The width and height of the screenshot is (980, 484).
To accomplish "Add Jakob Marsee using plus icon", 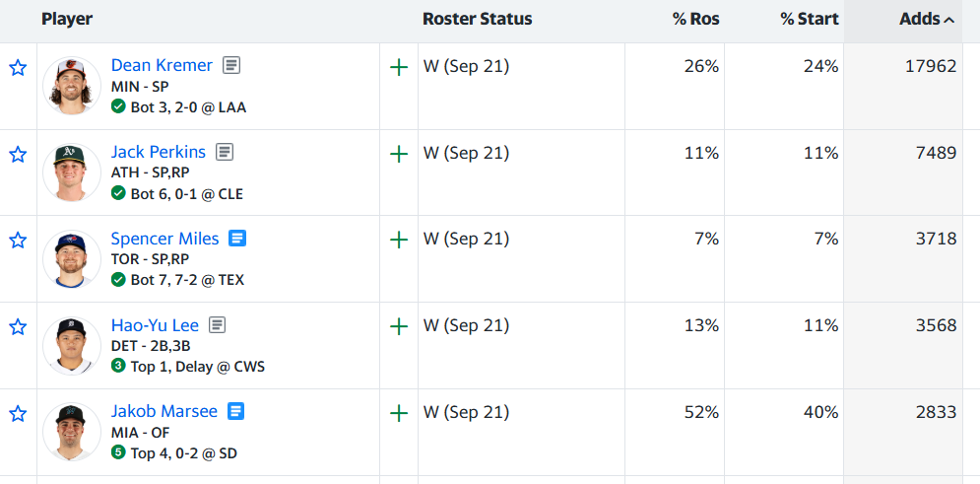I will 399,413.
